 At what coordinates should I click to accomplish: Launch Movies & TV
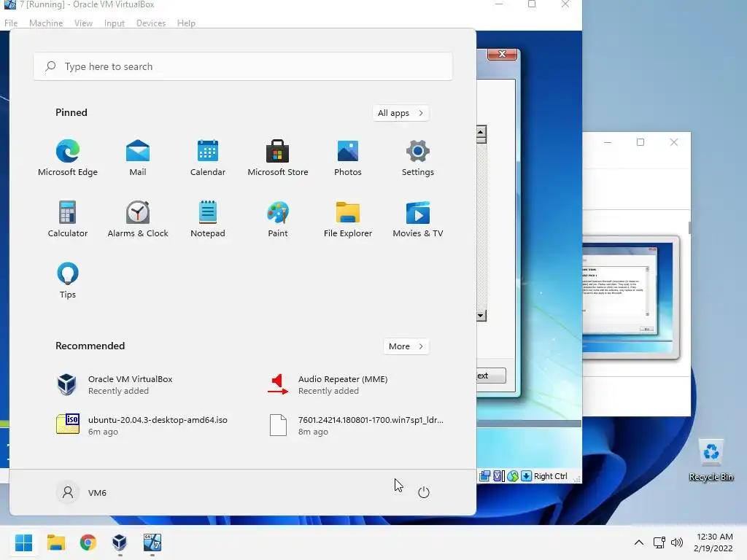pos(418,219)
